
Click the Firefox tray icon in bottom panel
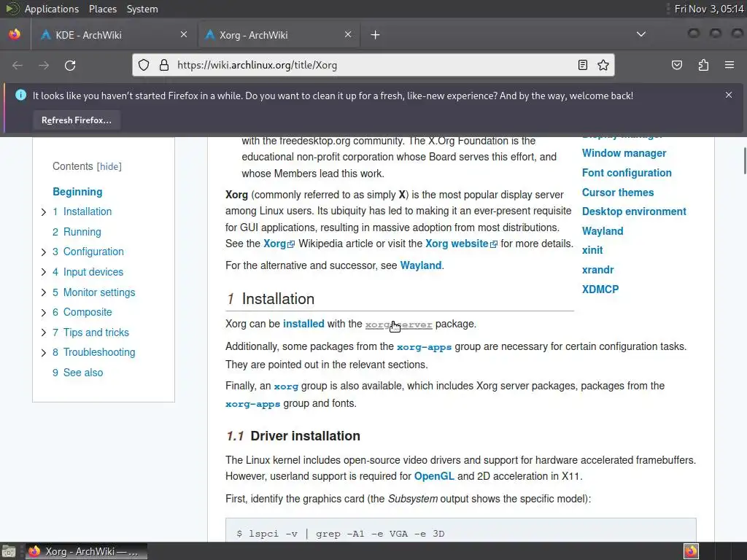[x=692, y=551]
